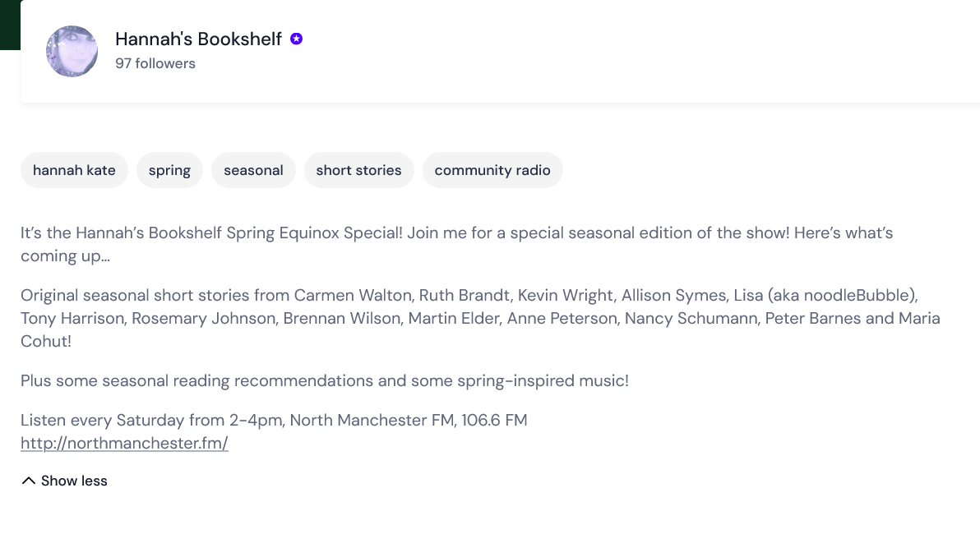Visit the northmanchester.fm link
This screenshot has height=548, width=980.
pos(124,444)
